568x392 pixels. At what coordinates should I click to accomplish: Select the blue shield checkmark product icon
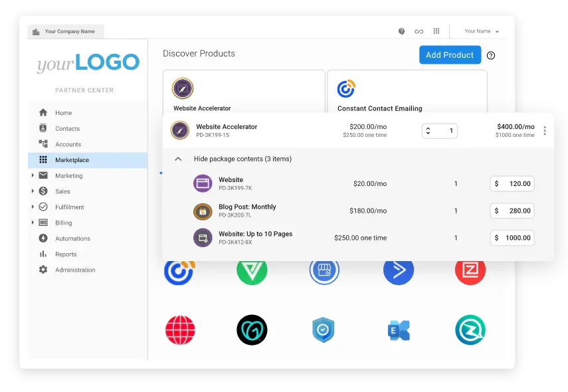click(324, 330)
